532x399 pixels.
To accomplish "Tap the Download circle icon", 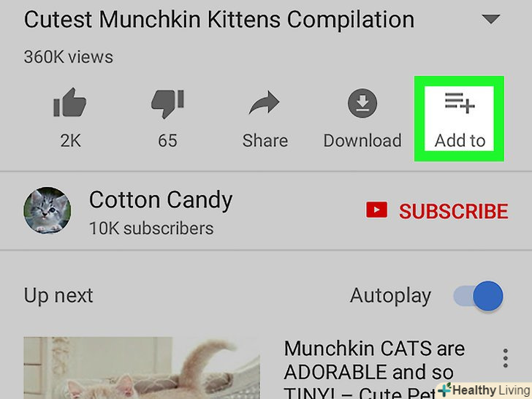I will coord(362,103).
